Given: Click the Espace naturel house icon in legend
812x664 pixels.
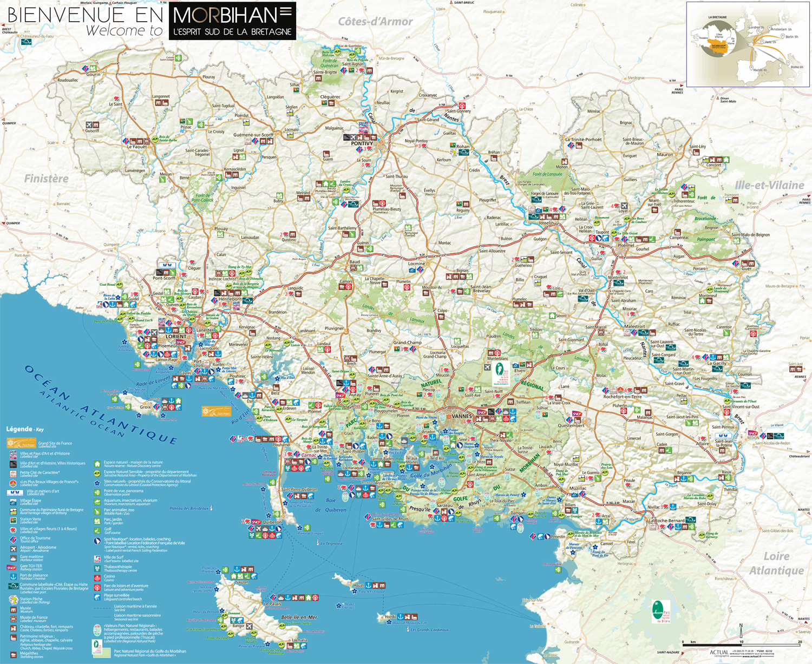Looking at the screenshot, I should 97,464.
